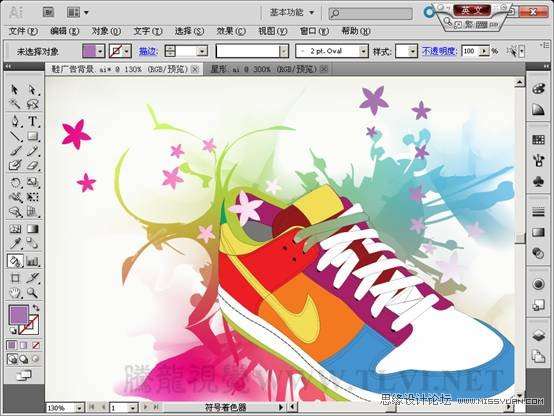This screenshot has height=416, width=554.
Task: Open stroke color dropdown in control bar
Action: coord(127,52)
